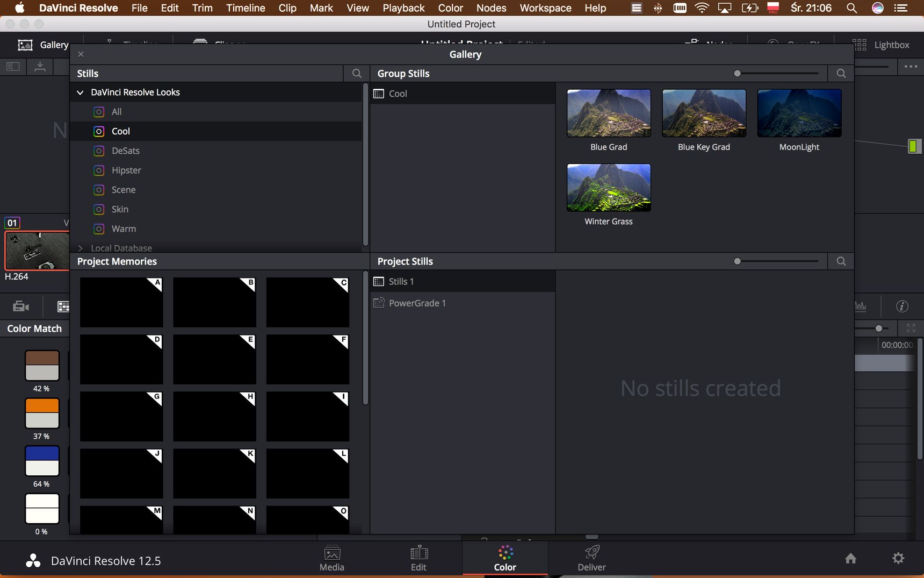Click the Lightbox button label
This screenshot has height=578, width=924.
[x=891, y=45]
